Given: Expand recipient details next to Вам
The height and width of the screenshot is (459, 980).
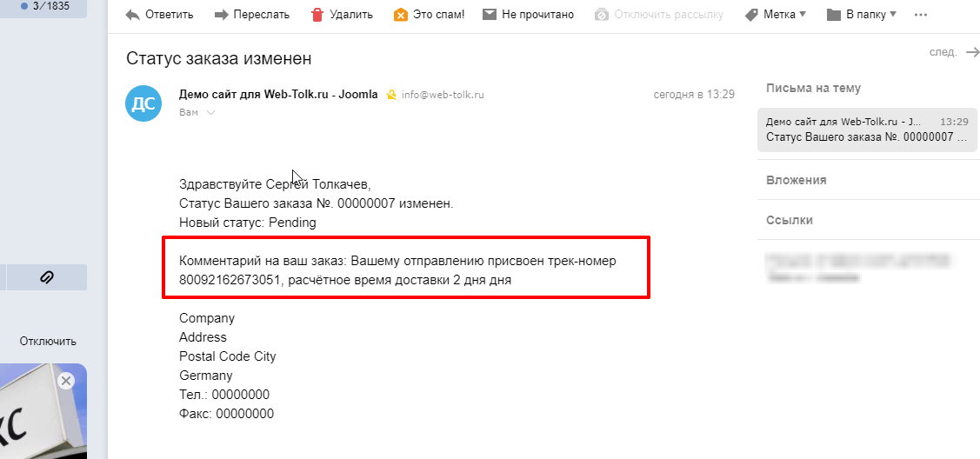Looking at the screenshot, I should coord(210,113).
